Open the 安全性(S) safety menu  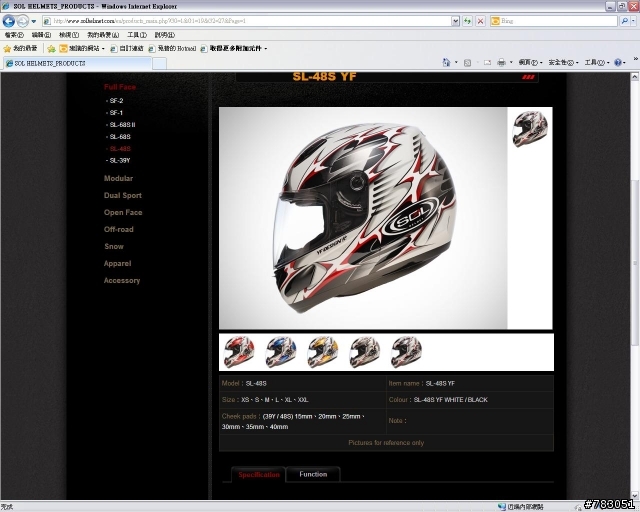(563, 62)
